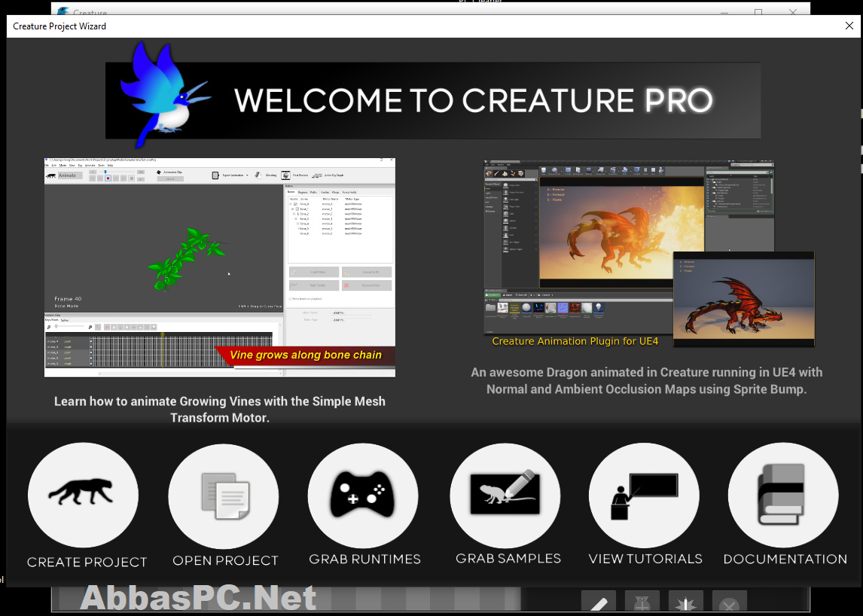The width and height of the screenshot is (863, 616).
Task: Minimize the background Creature window
Action: pyautogui.click(x=724, y=12)
